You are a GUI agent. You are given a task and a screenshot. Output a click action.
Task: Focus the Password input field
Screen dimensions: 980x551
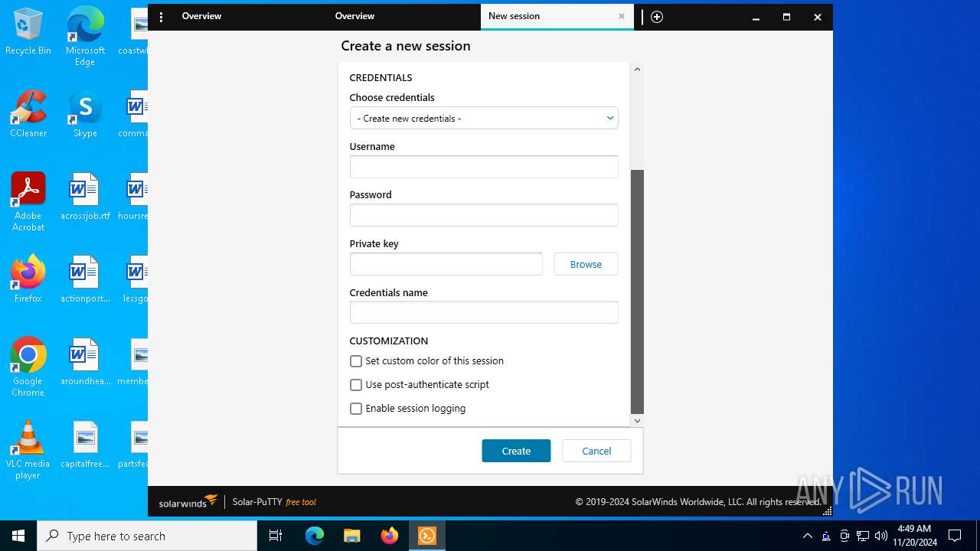point(484,215)
